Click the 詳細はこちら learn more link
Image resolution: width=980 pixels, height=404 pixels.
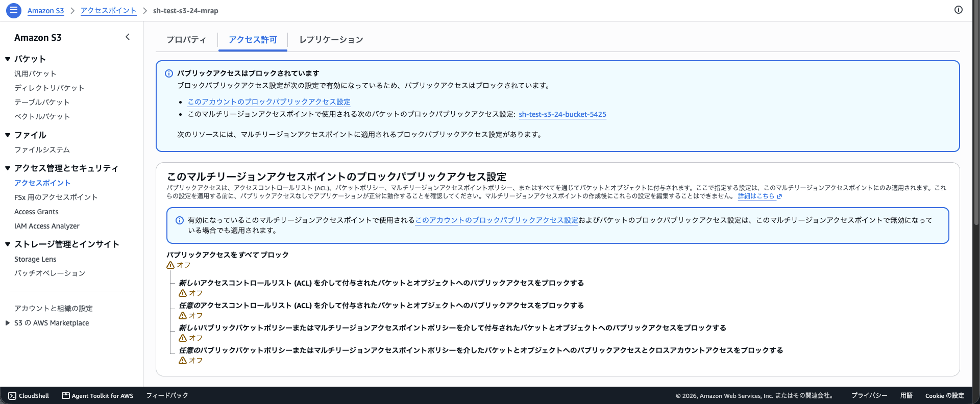pos(756,196)
